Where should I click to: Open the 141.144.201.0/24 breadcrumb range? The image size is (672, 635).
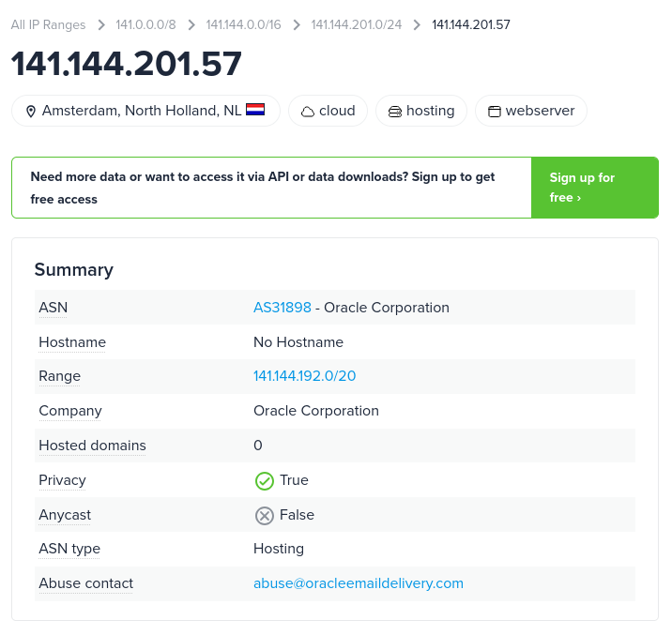356,24
